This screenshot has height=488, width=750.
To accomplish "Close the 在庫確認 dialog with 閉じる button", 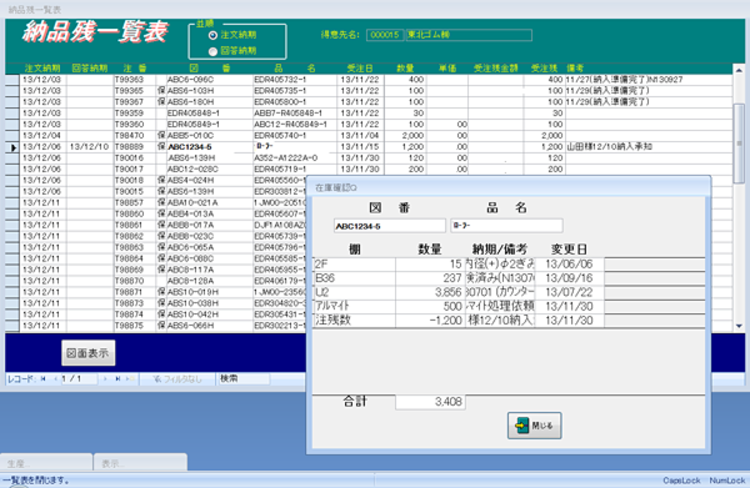I will click(534, 425).
